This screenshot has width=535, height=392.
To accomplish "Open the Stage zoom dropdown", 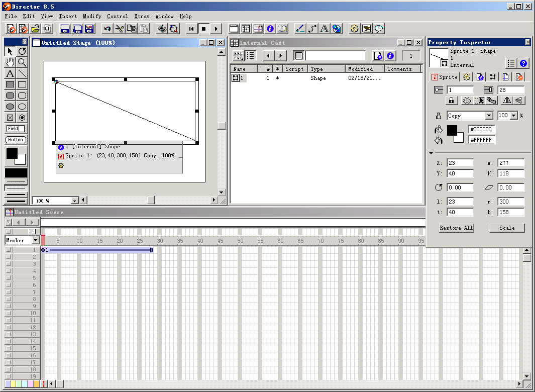I will (x=75, y=201).
